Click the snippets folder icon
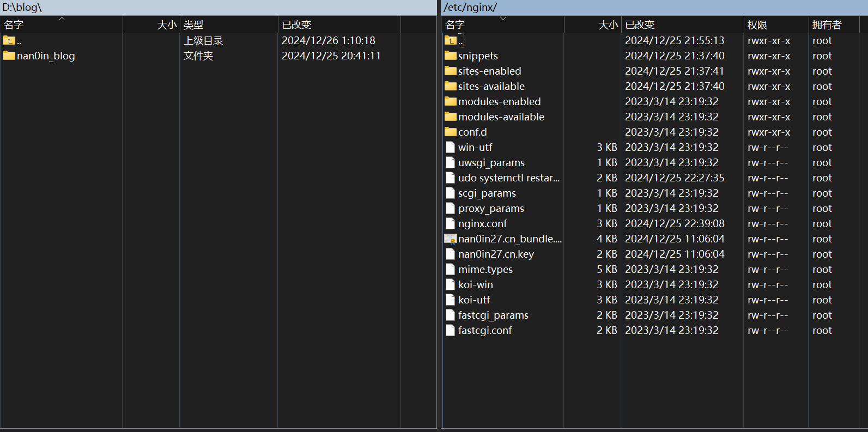This screenshot has height=432, width=868. [450, 56]
